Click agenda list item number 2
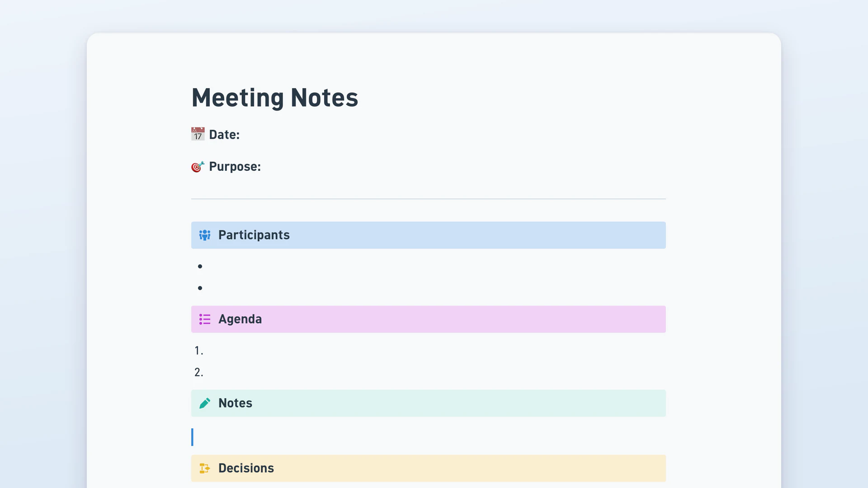The image size is (868, 488). coord(429,372)
